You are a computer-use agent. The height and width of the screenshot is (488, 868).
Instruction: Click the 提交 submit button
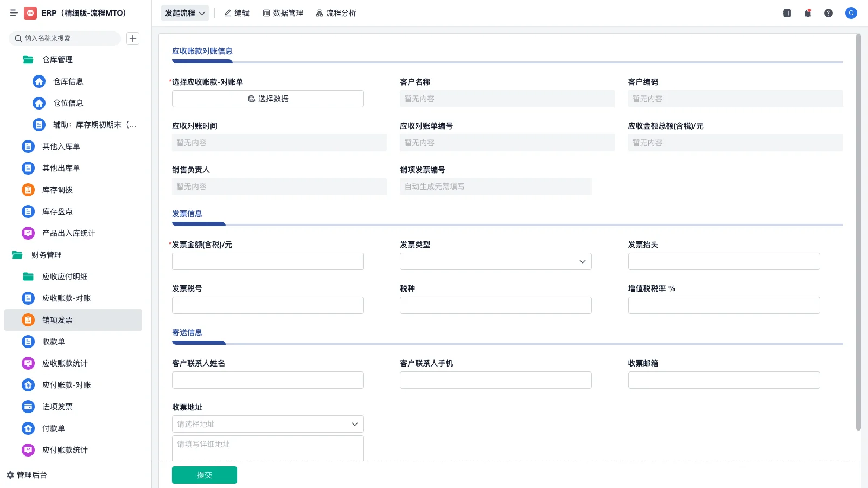pos(204,474)
